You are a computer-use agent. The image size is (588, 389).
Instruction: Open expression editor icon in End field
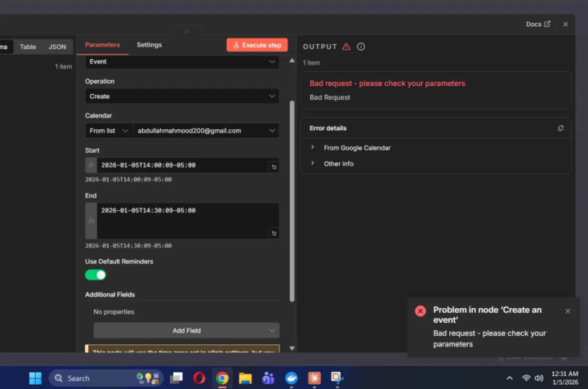(274, 234)
